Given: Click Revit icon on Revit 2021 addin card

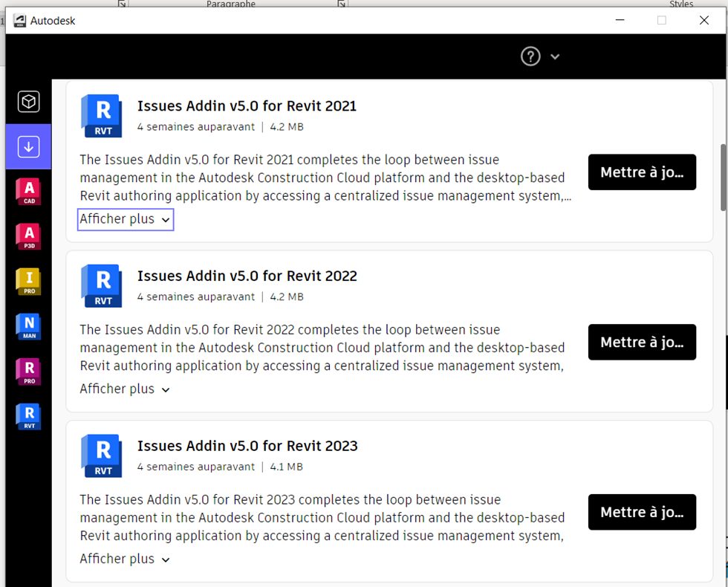Looking at the screenshot, I should [x=102, y=116].
